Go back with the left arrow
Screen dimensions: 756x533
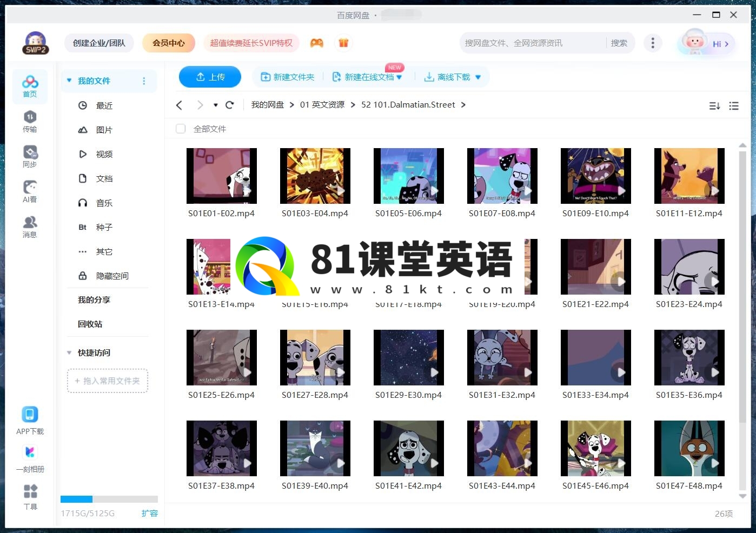[x=180, y=105]
